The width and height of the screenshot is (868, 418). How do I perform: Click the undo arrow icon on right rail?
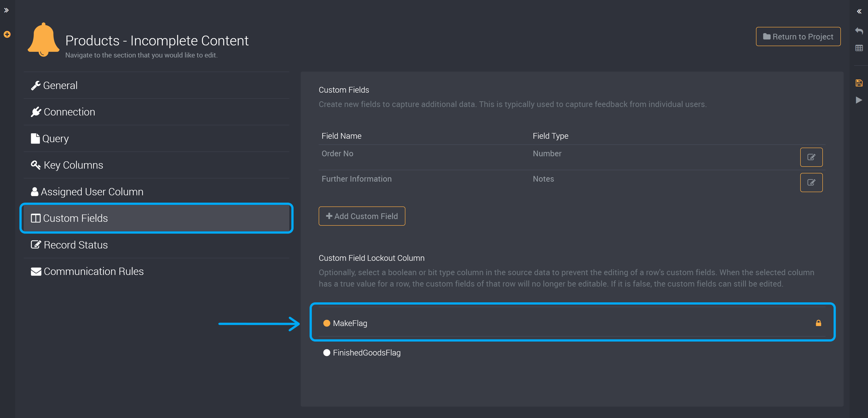click(859, 31)
